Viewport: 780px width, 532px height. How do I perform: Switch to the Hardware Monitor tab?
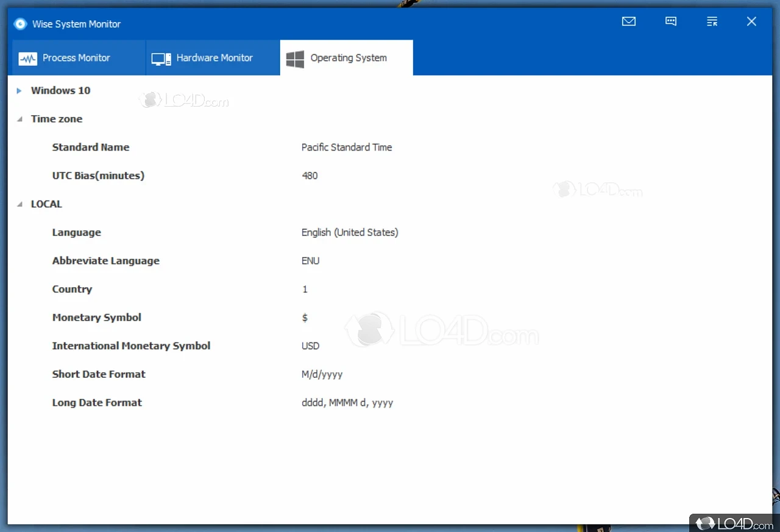[214, 58]
